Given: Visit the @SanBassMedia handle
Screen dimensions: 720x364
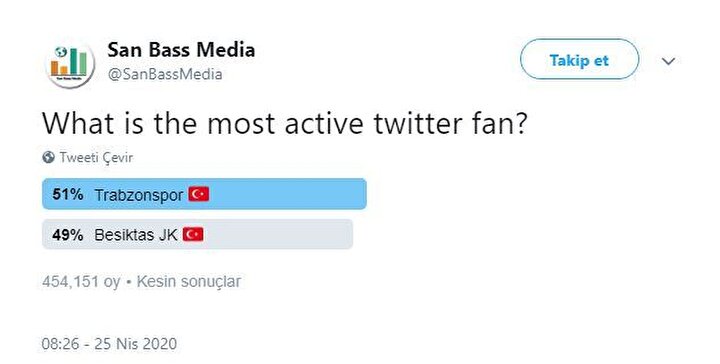Looking at the screenshot, I should [x=165, y=74].
